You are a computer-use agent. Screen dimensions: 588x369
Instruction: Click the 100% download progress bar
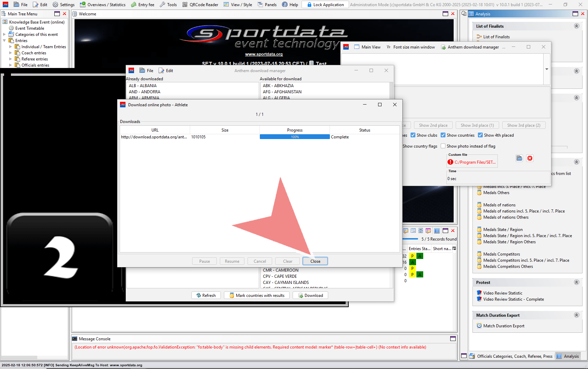click(295, 137)
